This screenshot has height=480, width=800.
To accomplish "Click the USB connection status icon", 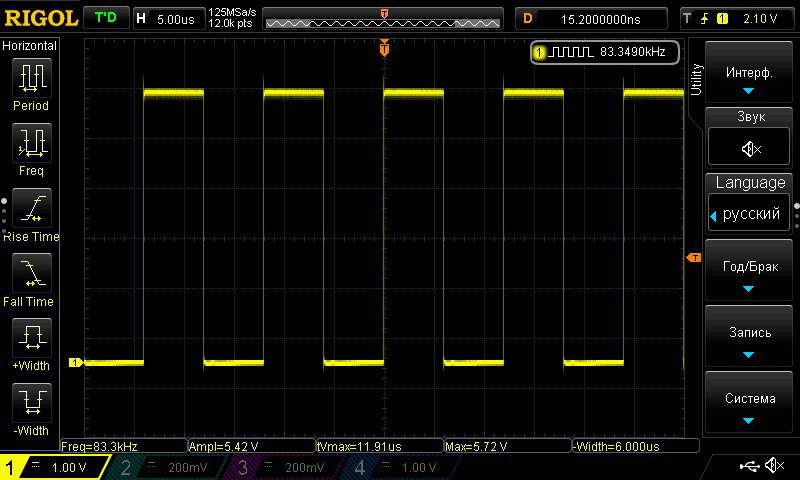I will click(x=749, y=465).
